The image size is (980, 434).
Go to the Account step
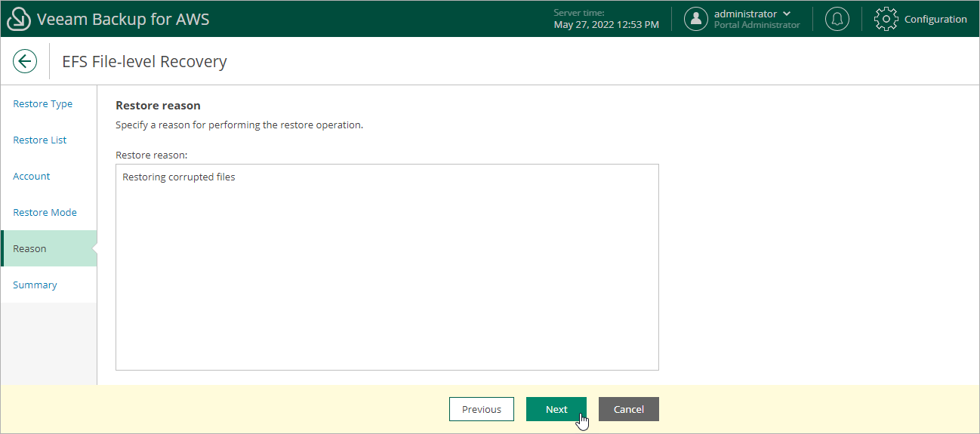[x=32, y=177]
